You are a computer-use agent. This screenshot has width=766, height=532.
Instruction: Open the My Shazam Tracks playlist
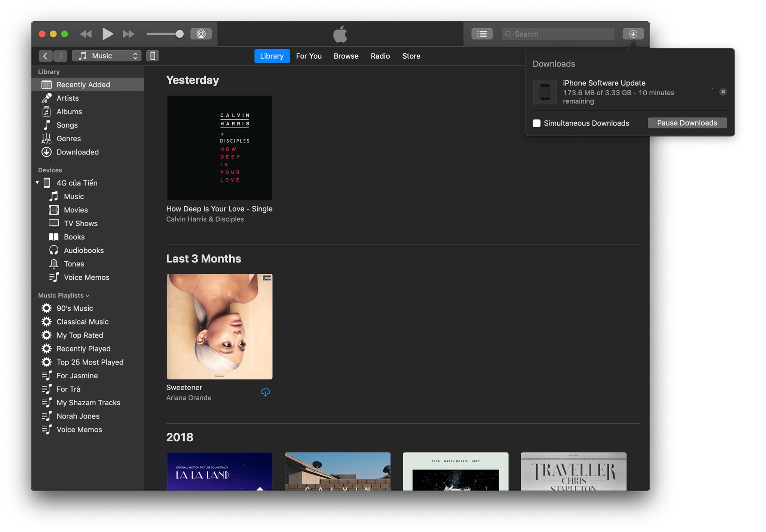coord(88,402)
